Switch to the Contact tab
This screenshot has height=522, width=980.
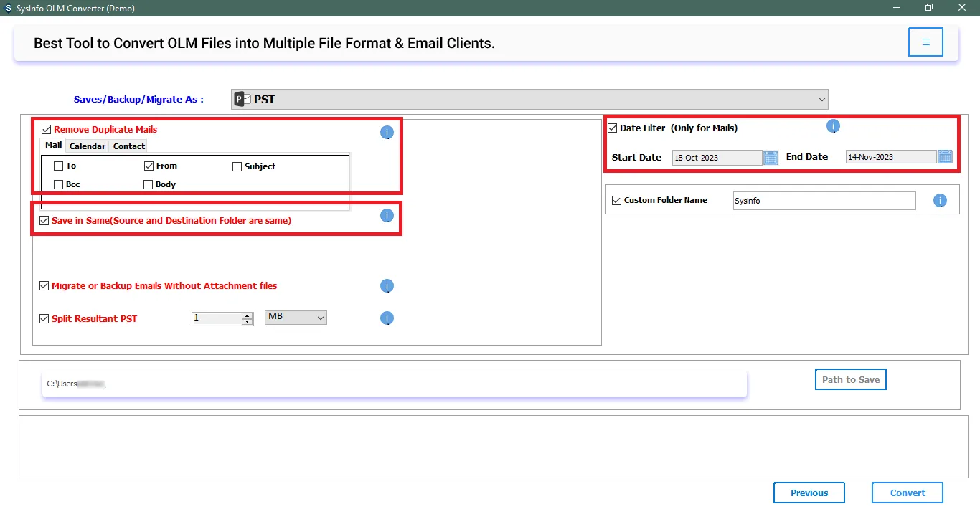[129, 146]
